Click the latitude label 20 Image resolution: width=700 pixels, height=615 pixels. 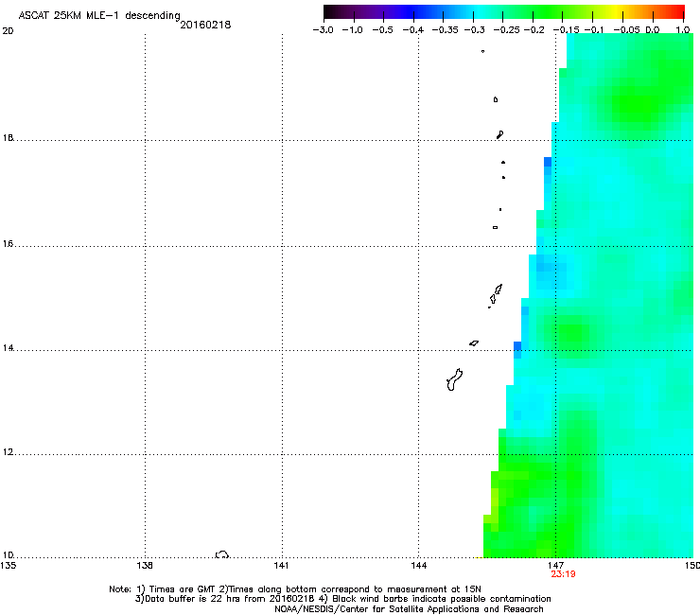tap(8, 31)
